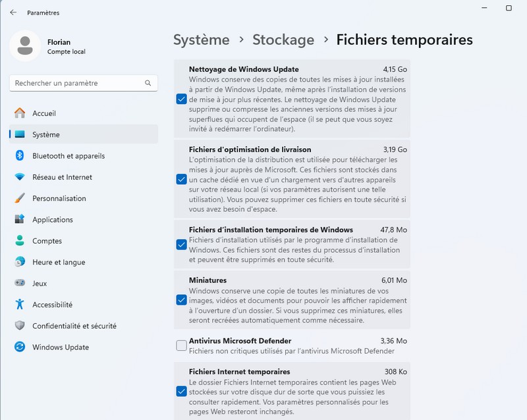Click the Personnalisation paintbrush icon
527x420 pixels.
[x=20, y=198]
